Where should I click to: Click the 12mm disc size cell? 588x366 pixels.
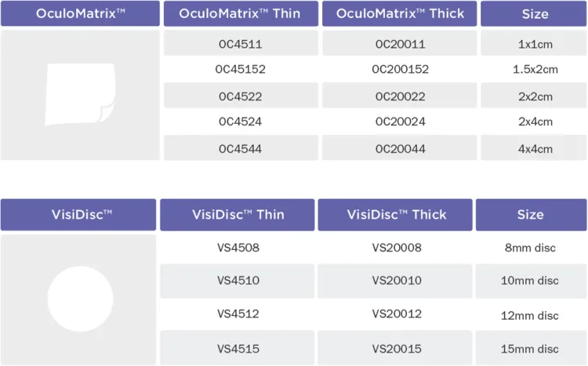pyautogui.click(x=532, y=315)
